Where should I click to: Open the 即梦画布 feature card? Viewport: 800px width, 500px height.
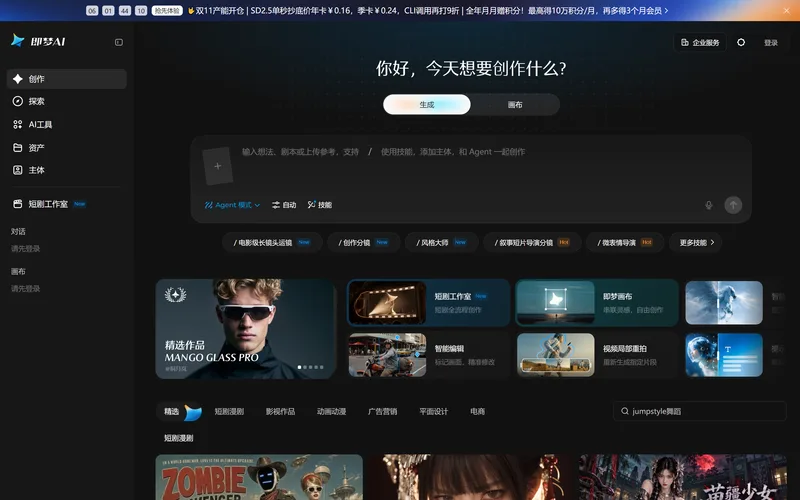[597, 303]
